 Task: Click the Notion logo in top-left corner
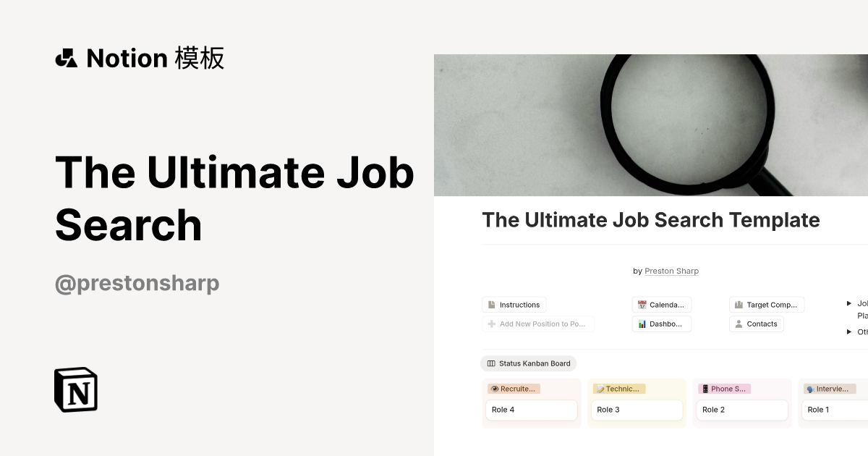tap(68, 57)
